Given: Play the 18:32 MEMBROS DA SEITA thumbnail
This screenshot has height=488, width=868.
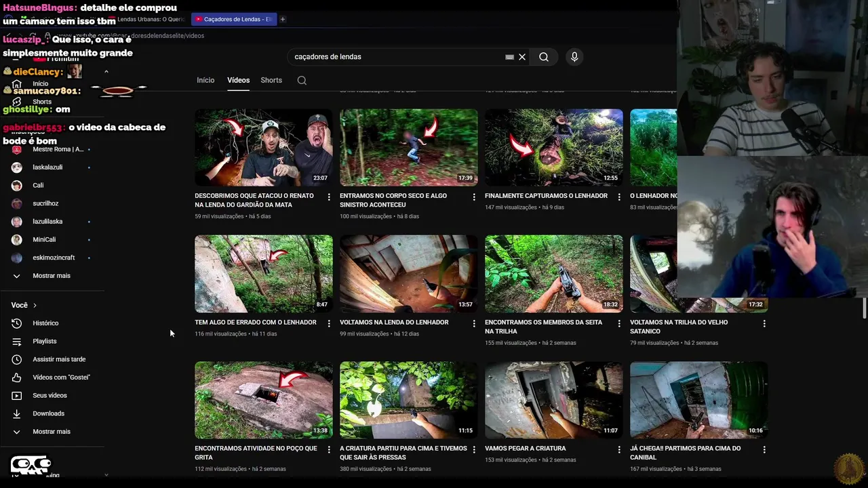Looking at the screenshot, I should [554, 274].
